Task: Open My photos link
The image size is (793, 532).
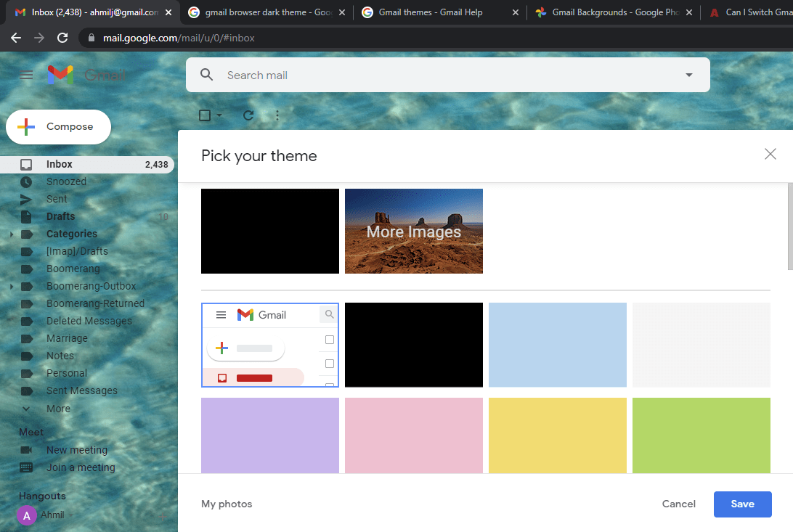Action: 227,504
